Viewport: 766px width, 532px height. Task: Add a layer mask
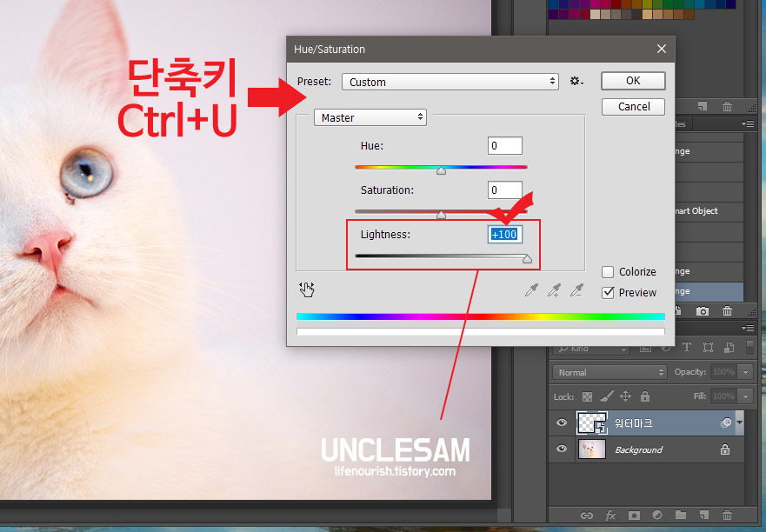tap(634, 515)
